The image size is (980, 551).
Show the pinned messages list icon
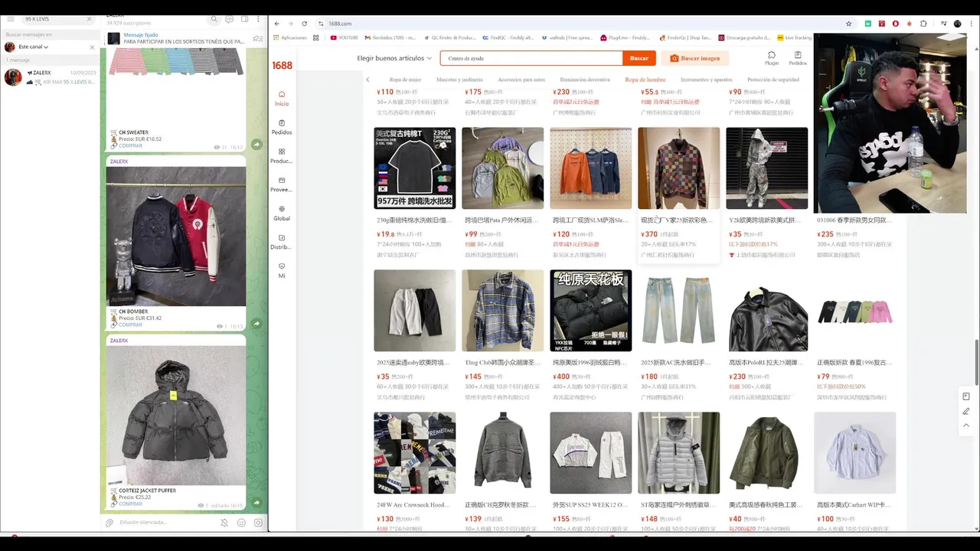pos(258,38)
